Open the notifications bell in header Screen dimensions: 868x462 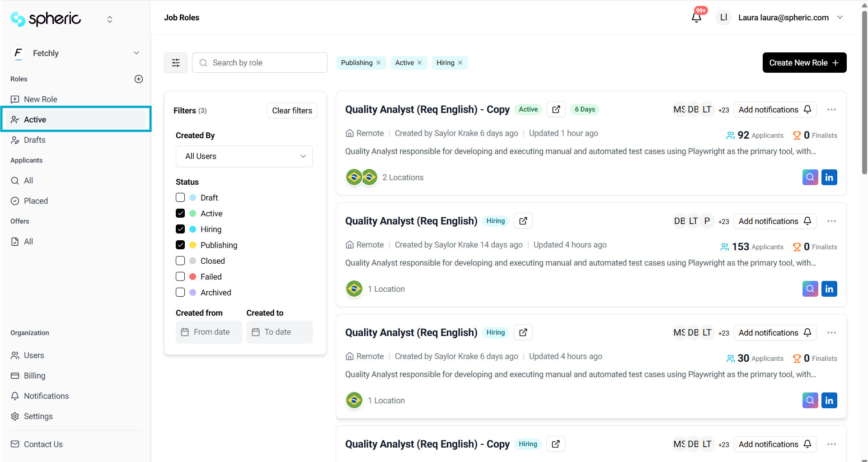696,18
